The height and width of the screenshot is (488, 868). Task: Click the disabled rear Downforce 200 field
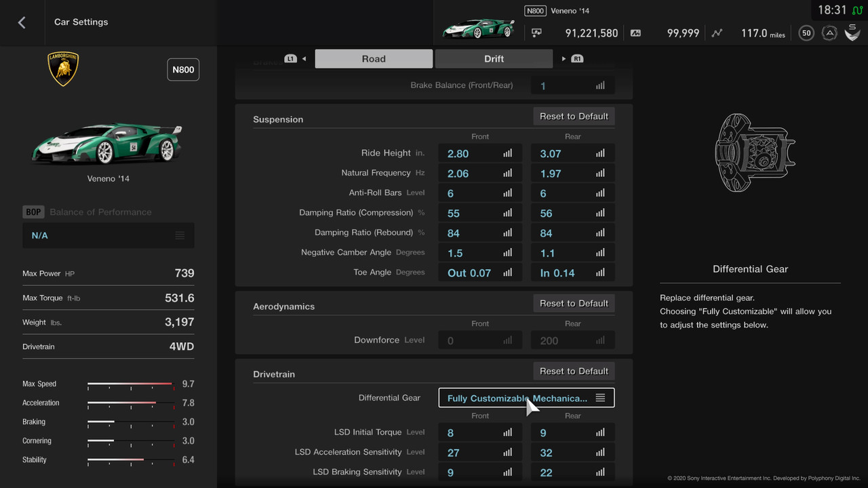[573, 341]
